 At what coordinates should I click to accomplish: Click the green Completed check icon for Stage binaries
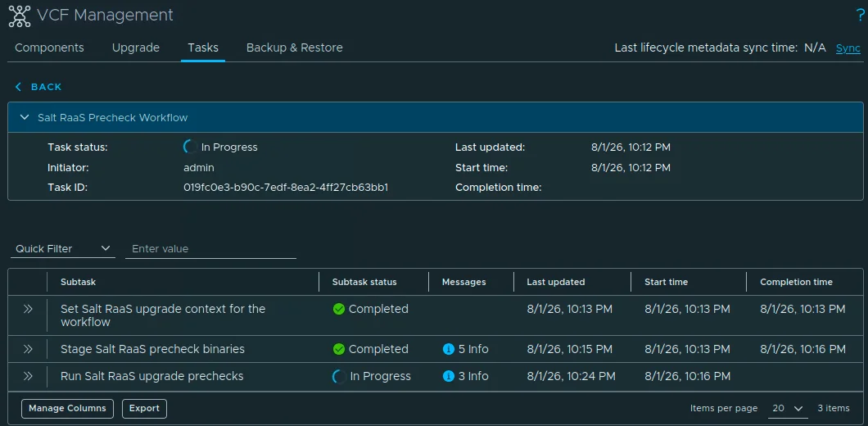(x=339, y=350)
